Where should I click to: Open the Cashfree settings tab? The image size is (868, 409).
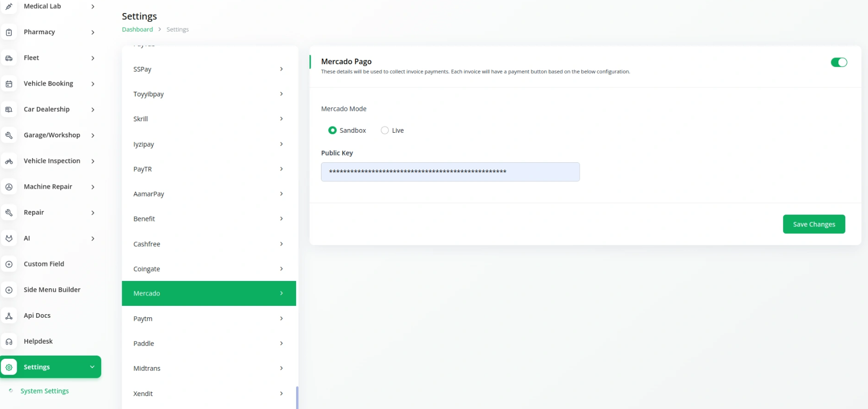click(209, 244)
